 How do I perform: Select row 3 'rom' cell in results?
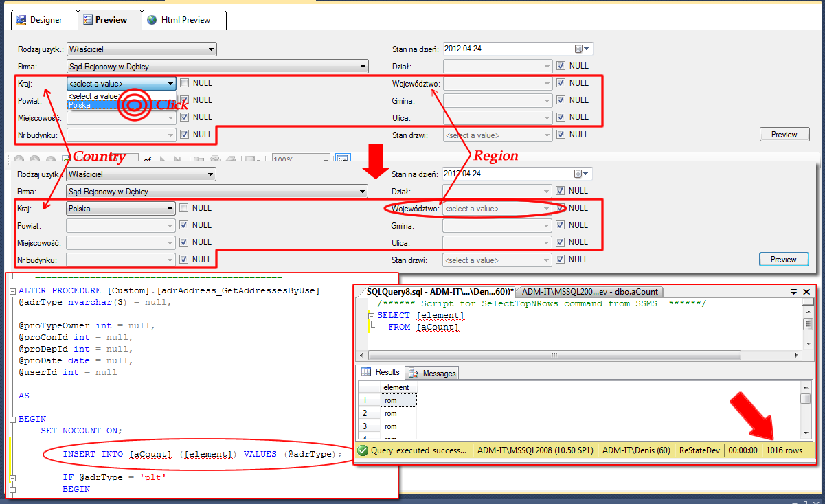398,426
